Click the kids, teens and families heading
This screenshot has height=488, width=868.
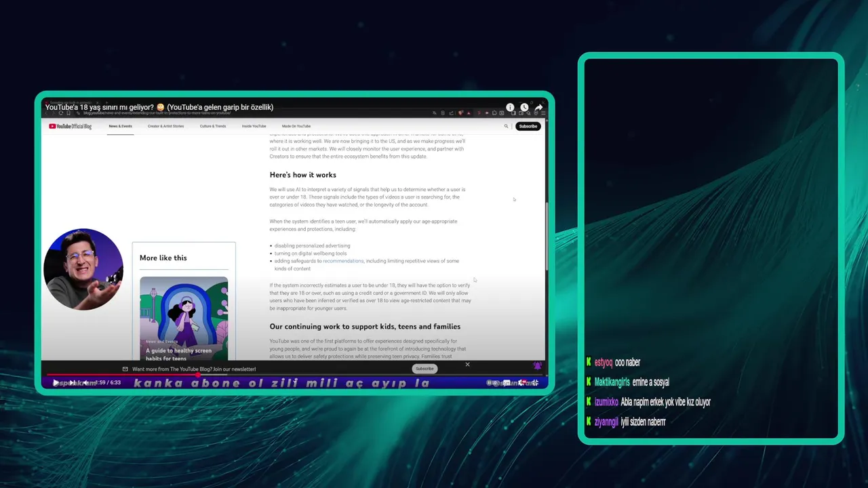click(x=365, y=327)
